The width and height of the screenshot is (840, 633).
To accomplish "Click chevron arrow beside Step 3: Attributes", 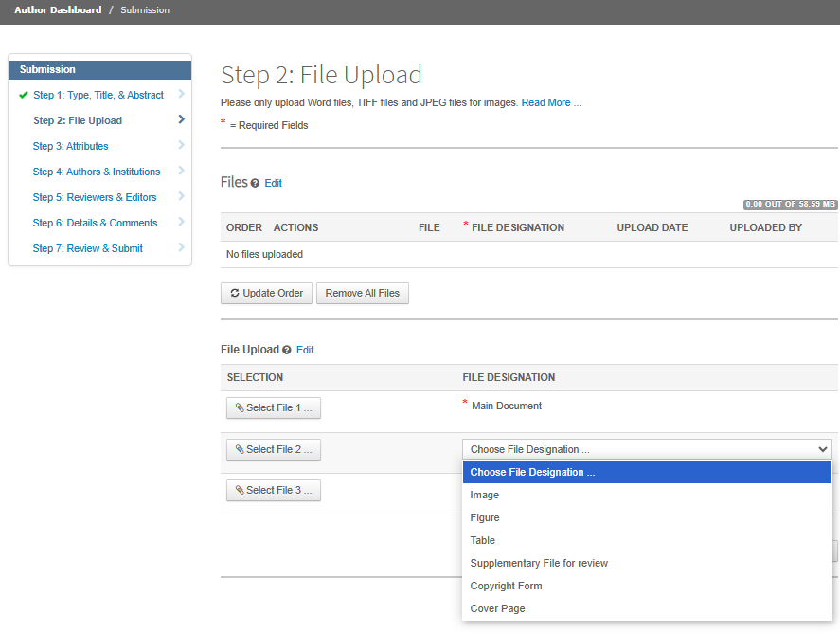I will 181,145.
